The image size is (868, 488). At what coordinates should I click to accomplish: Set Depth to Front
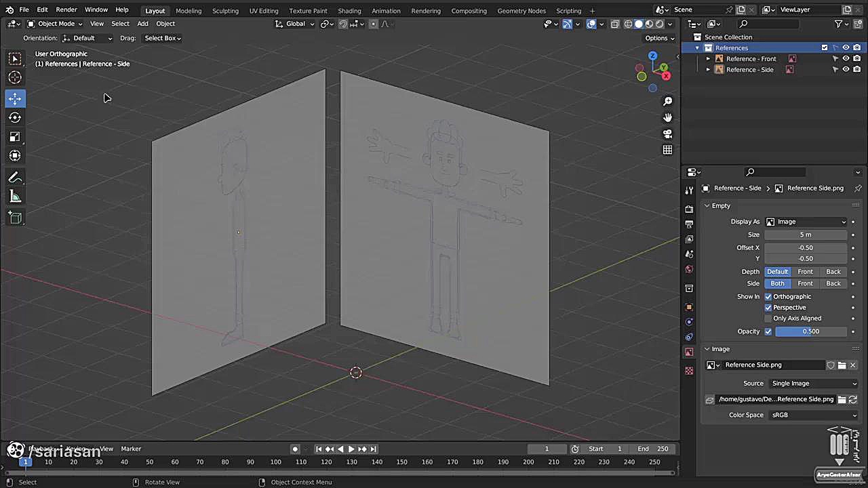point(805,272)
